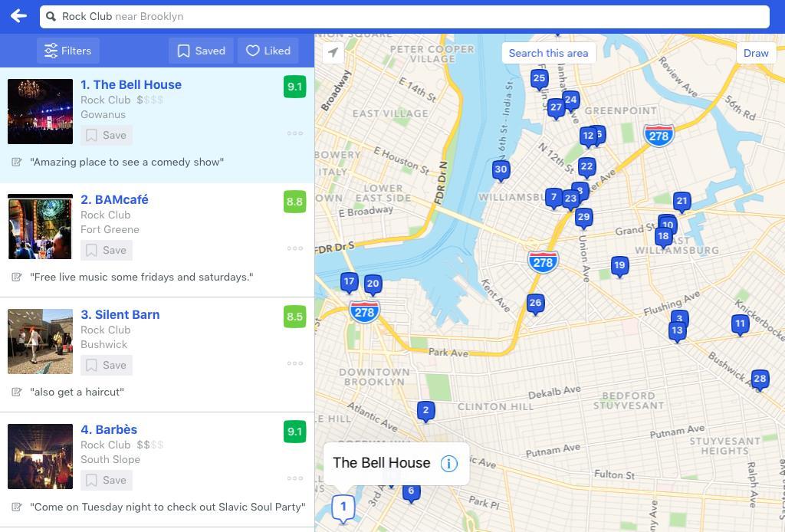
Task: Go back using the arrow icon
Action: (18, 16)
